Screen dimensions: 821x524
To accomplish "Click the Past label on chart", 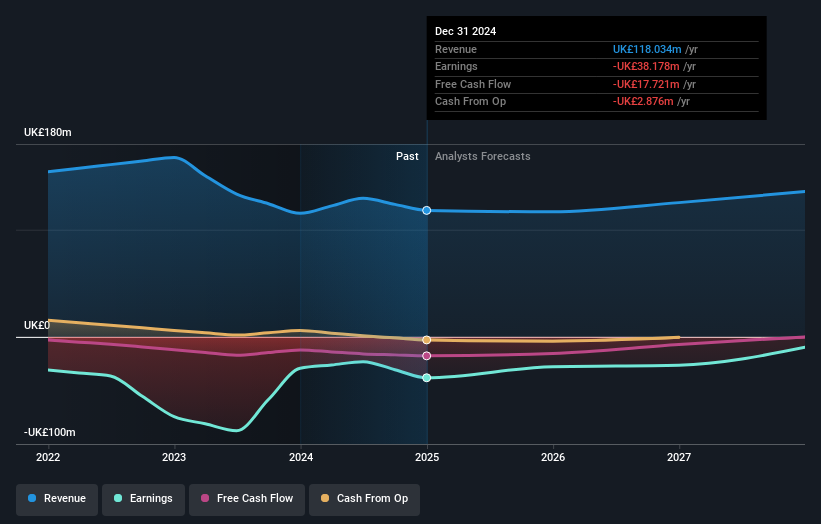I will (x=407, y=157).
